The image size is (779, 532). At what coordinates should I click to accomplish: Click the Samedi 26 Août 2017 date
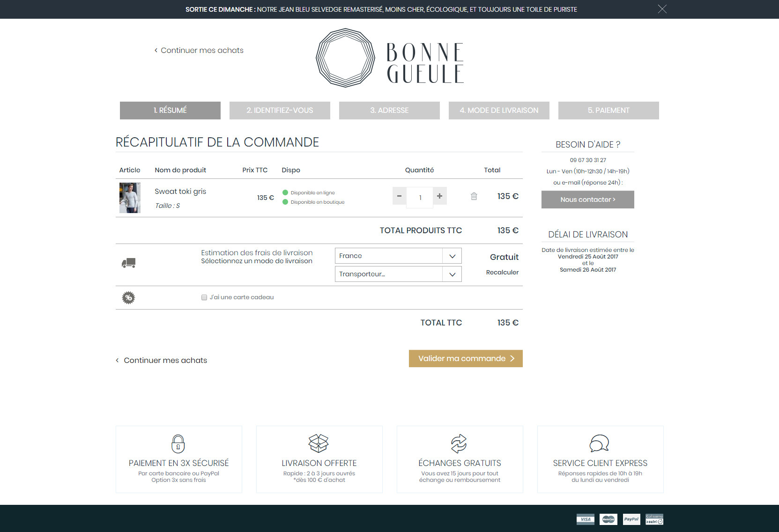588,270
